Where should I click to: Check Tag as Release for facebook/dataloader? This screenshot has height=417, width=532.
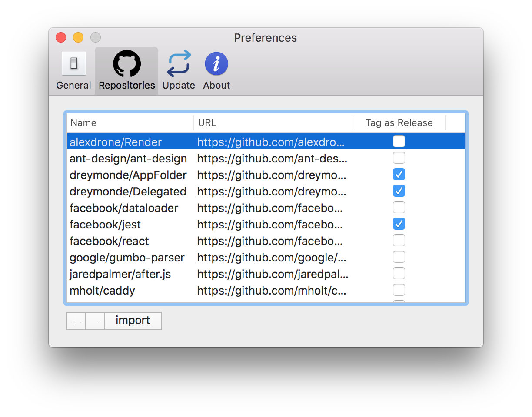399,207
